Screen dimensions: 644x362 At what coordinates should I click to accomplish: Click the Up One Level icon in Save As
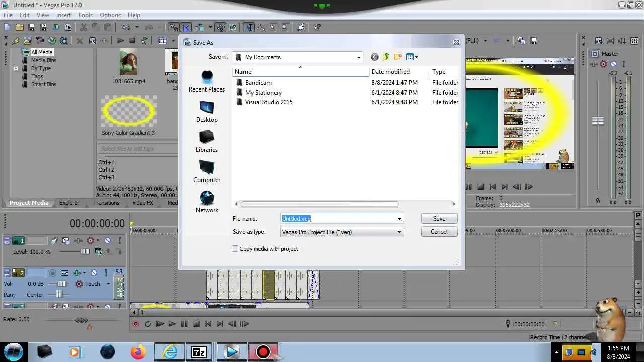pos(386,57)
